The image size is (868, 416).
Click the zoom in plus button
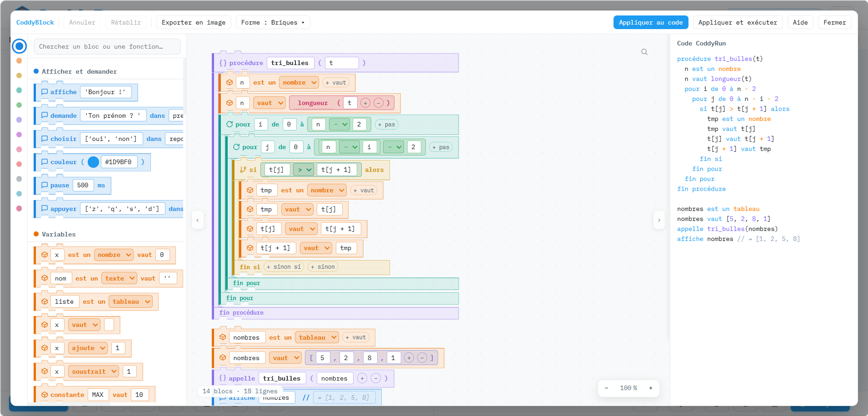click(651, 388)
